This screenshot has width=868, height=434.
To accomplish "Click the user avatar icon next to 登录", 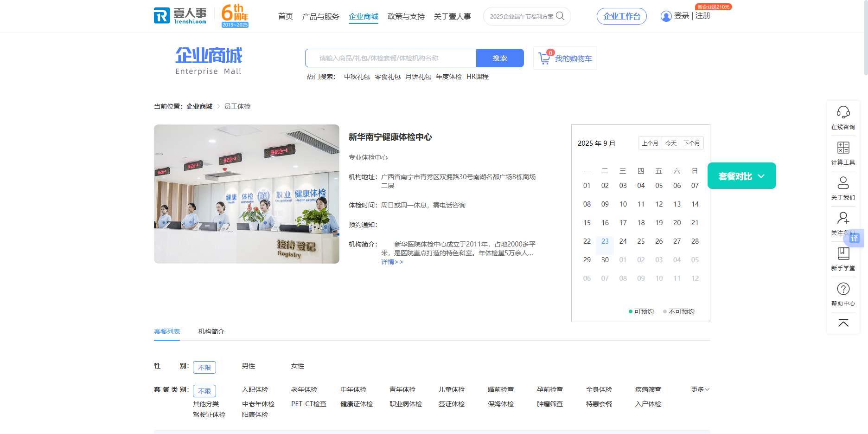I will click(x=666, y=16).
